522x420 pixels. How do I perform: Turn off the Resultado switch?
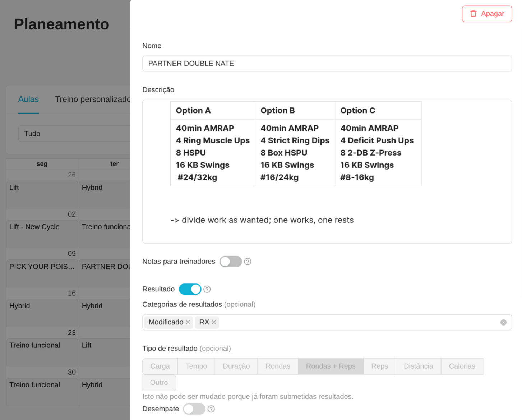[190, 289]
